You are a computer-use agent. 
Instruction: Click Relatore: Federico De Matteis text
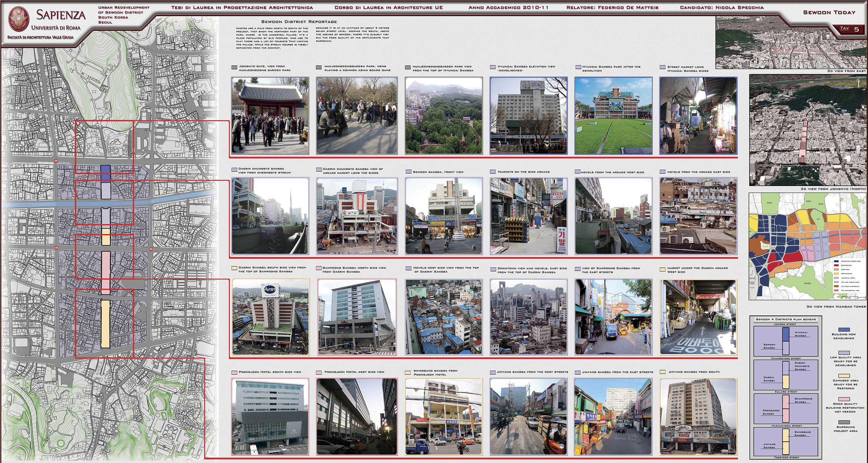click(x=612, y=7)
